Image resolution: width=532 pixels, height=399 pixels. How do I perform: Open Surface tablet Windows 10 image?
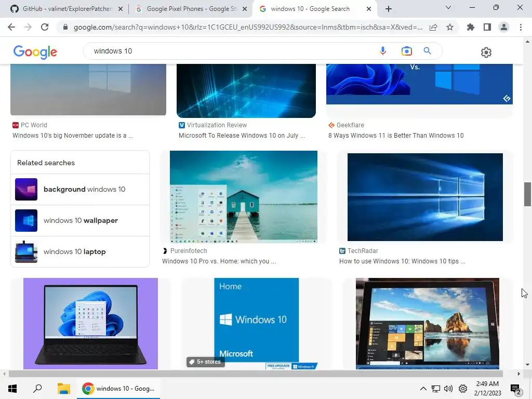pyautogui.click(x=428, y=324)
